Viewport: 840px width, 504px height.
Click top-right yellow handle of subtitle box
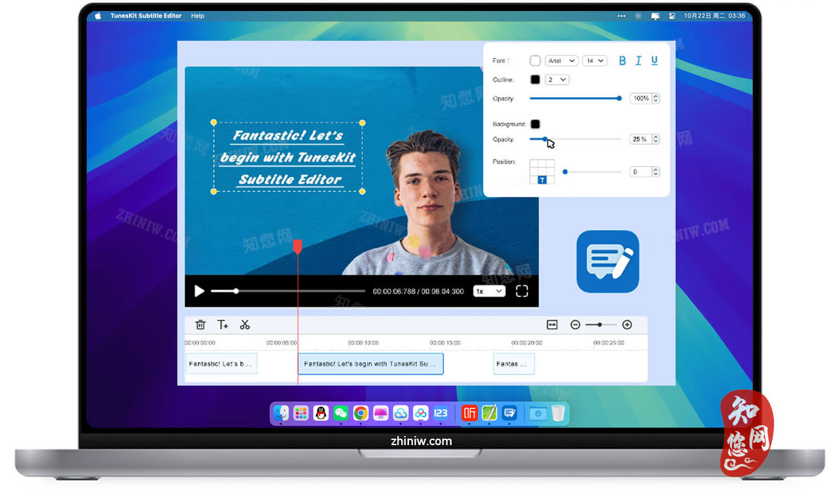[362, 123]
